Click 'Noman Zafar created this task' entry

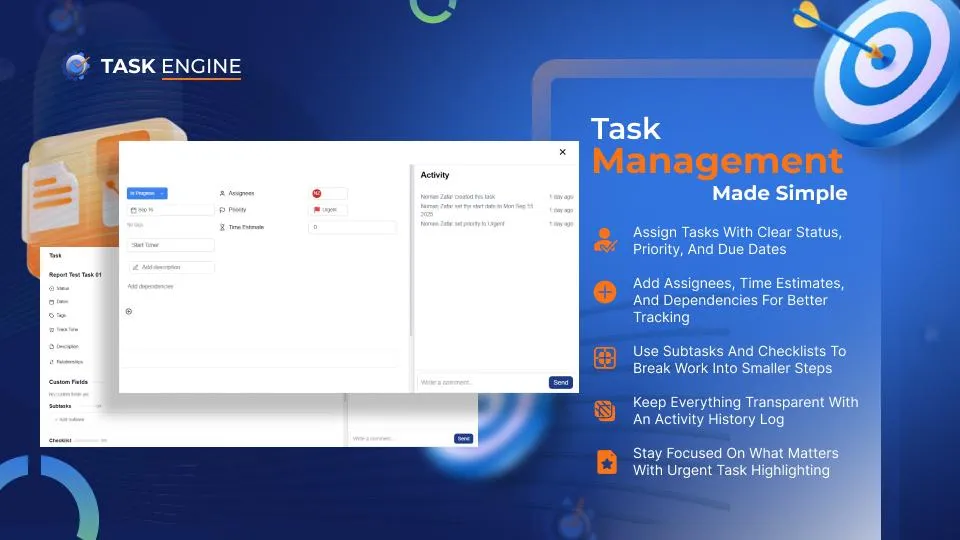(x=457, y=197)
